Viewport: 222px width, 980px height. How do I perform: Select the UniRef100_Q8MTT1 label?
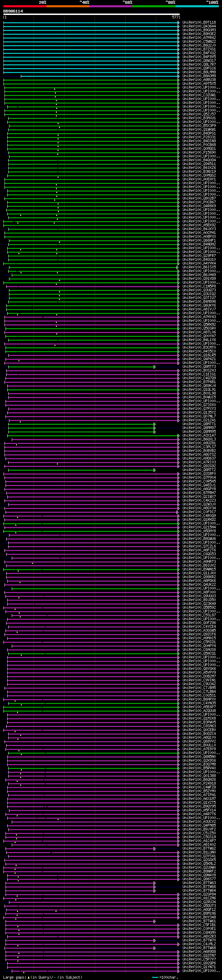tap(199, 424)
